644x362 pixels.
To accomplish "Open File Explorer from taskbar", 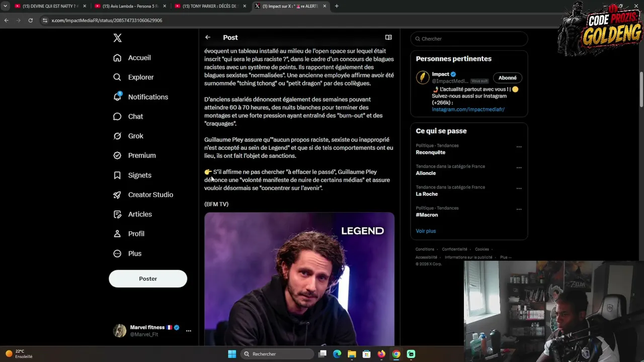I will [x=352, y=354].
